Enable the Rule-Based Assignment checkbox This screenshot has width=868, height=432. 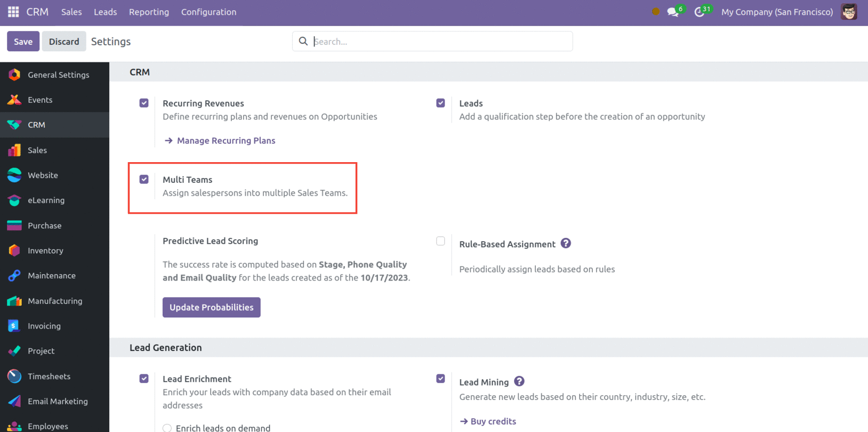(x=440, y=241)
